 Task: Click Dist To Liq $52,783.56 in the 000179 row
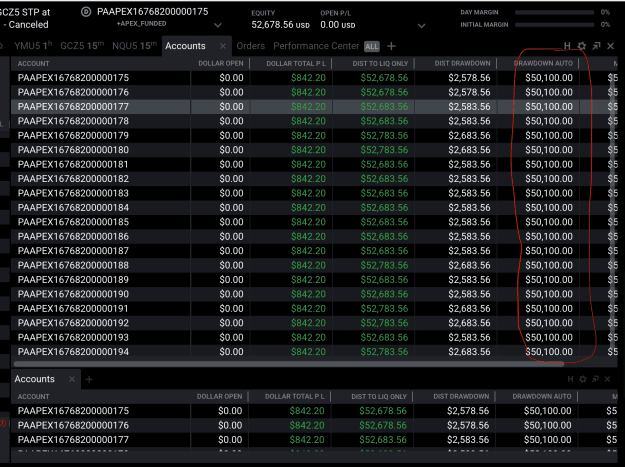(x=385, y=135)
